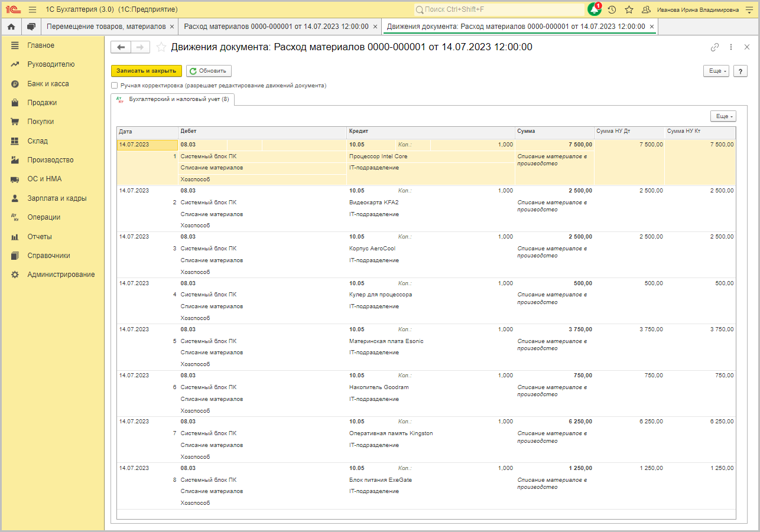Switch to Расход материалов 0000-000001 tab

277,27
